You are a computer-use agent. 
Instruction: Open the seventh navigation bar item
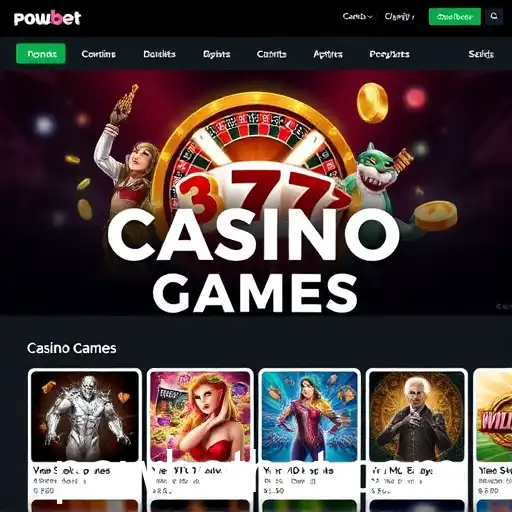[x=389, y=54]
